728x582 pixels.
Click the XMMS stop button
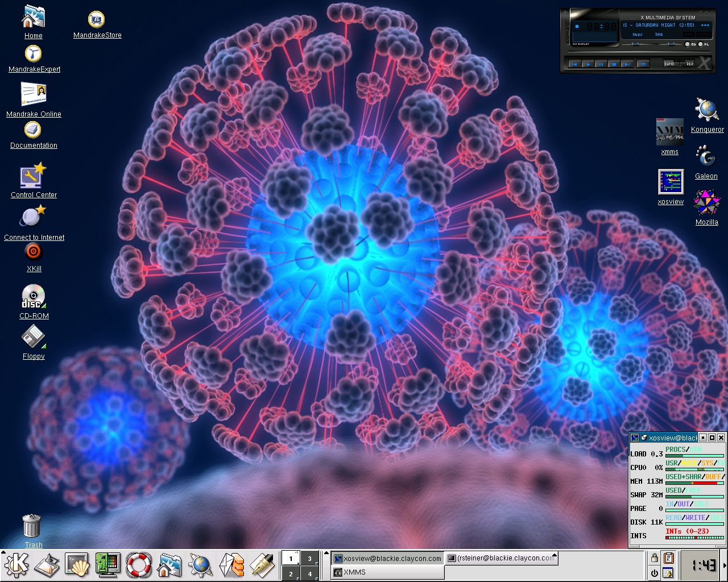[614, 64]
